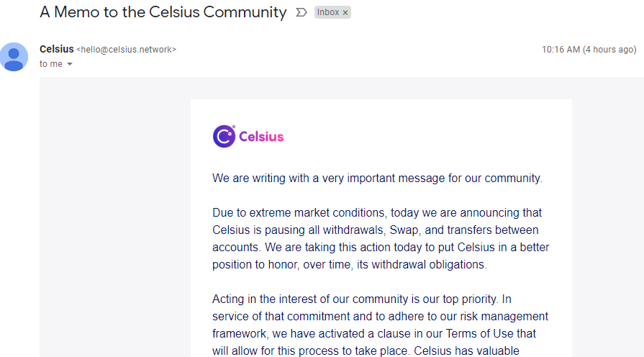The height and width of the screenshot is (357, 644).
Task: Open the sender's profile avatar
Action: (14, 57)
